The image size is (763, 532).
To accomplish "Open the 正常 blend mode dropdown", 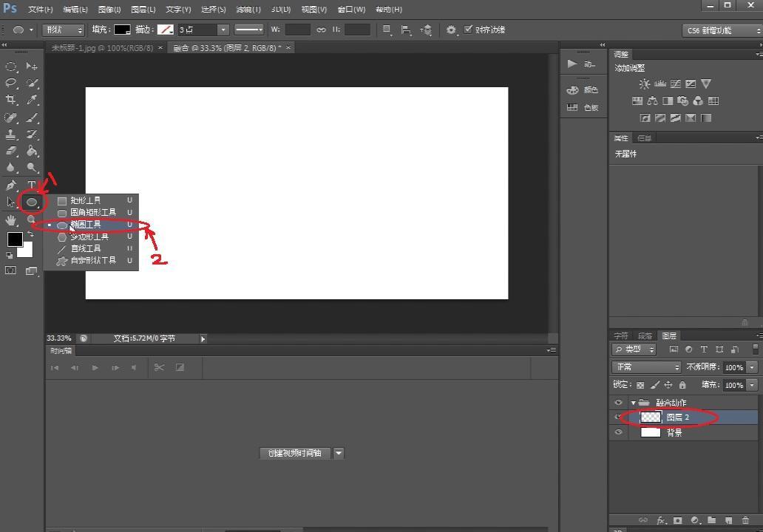I will coord(646,367).
